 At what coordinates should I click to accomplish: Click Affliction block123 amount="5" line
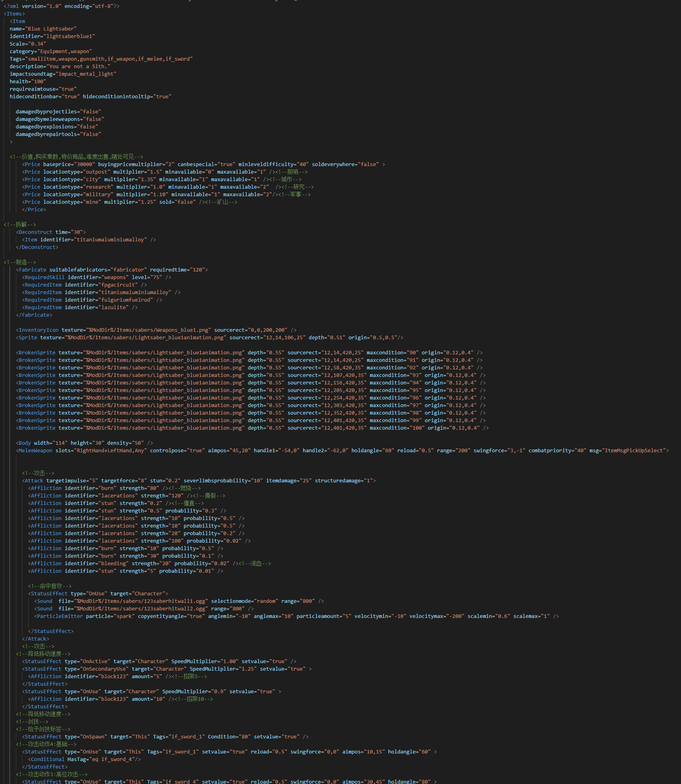pyautogui.click(x=118, y=677)
